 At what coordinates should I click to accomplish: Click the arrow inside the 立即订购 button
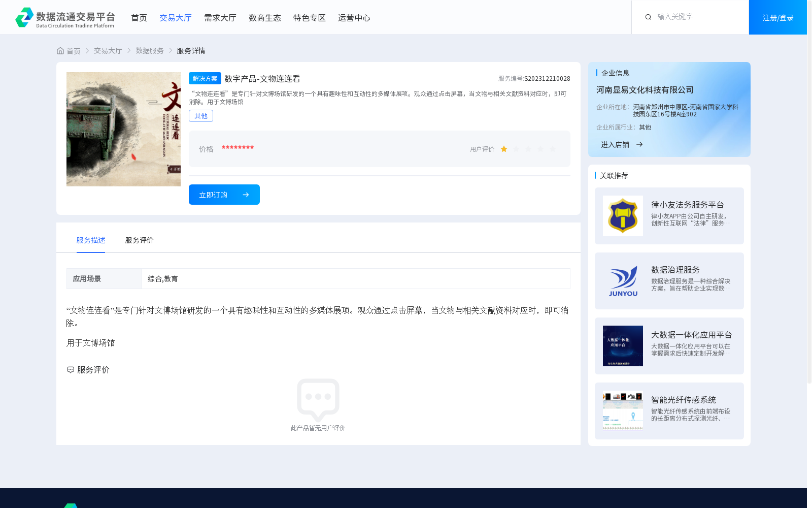pos(246,195)
